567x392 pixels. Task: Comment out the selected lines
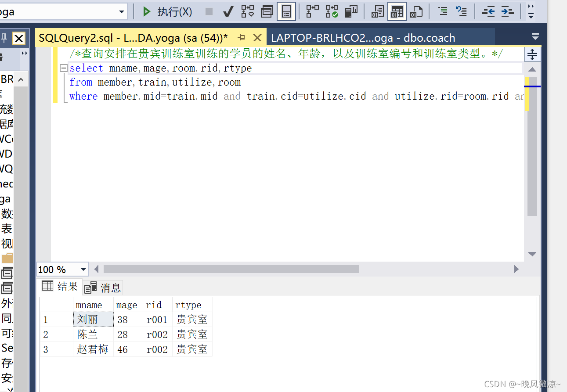click(x=443, y=12)
